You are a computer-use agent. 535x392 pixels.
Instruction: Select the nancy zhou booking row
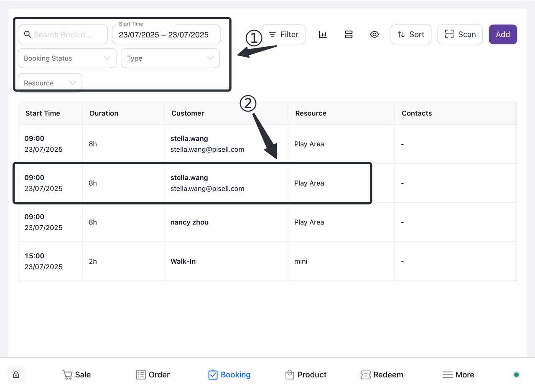189,222
